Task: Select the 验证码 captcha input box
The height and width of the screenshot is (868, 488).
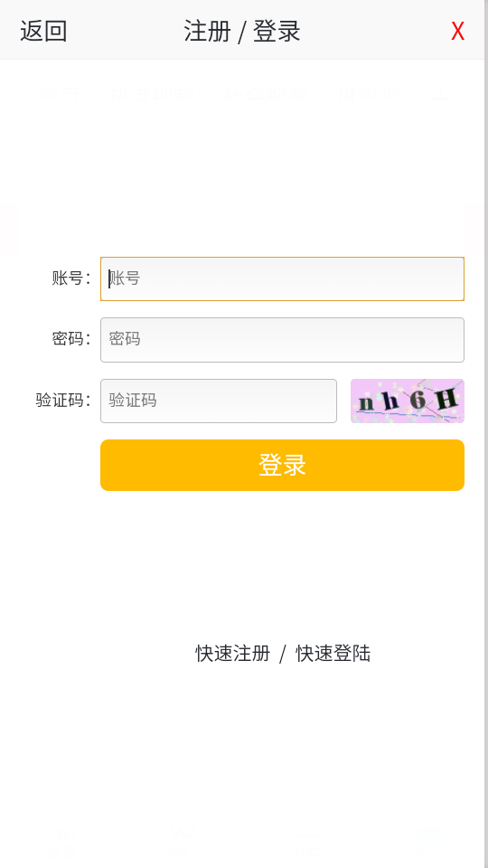Action: pyautogui.click(x=219, y=401)
